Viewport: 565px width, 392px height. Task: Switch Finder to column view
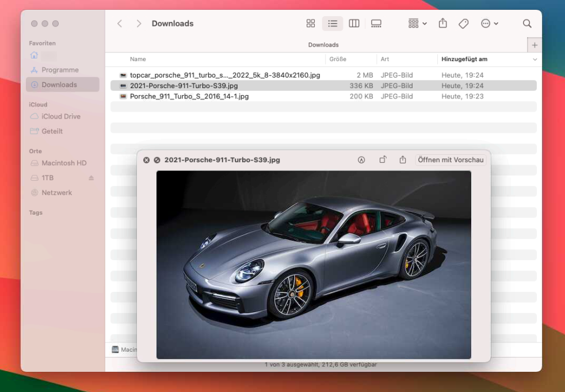354,24
